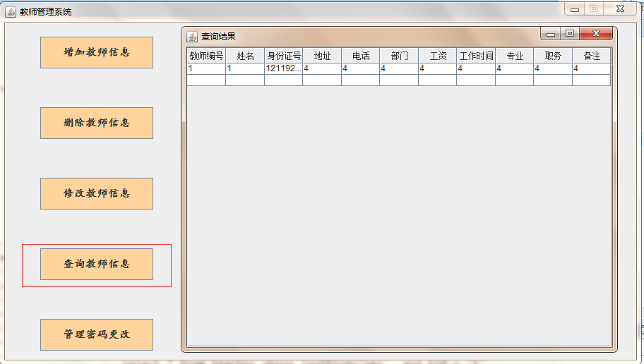Screen dimensions: 644x364
Task: Select first-row cell under 职务
Action: pos(553,68)
